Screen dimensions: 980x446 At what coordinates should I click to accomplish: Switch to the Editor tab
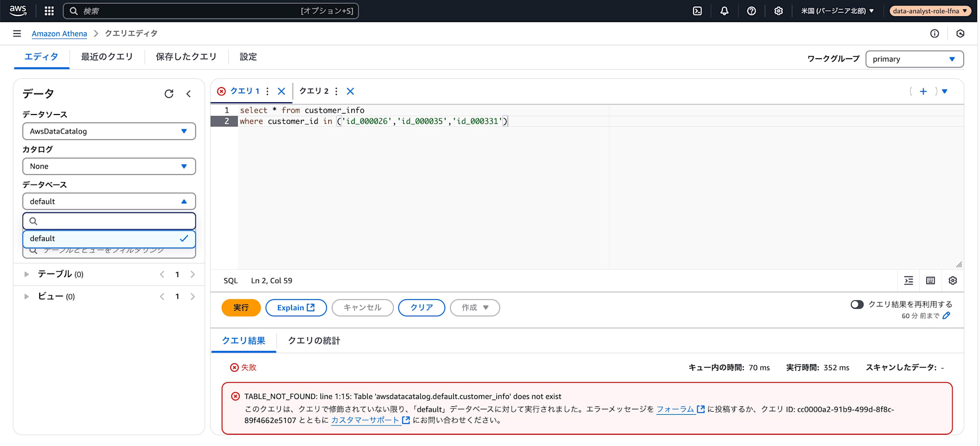click(x=41, y=57)
